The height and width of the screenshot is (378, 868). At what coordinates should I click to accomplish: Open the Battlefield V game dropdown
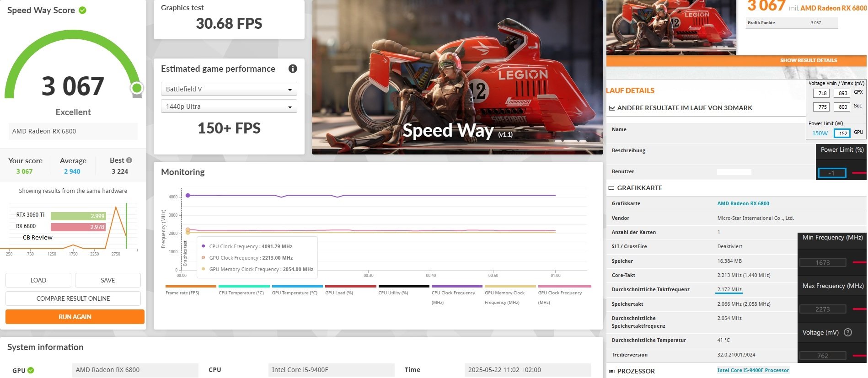229,89
